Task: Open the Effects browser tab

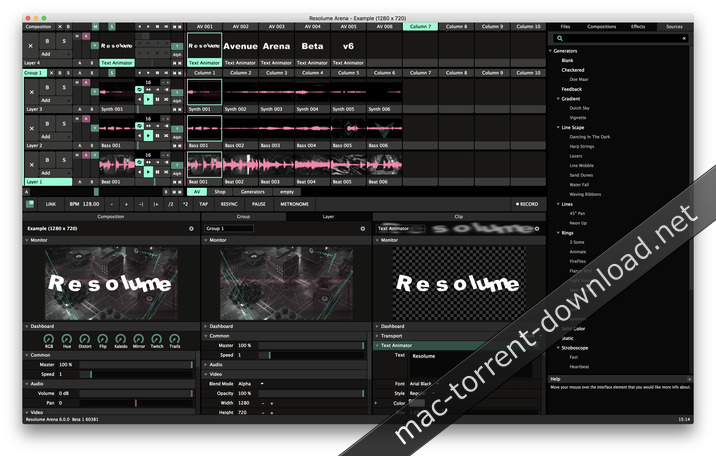Action: (638, 27)
